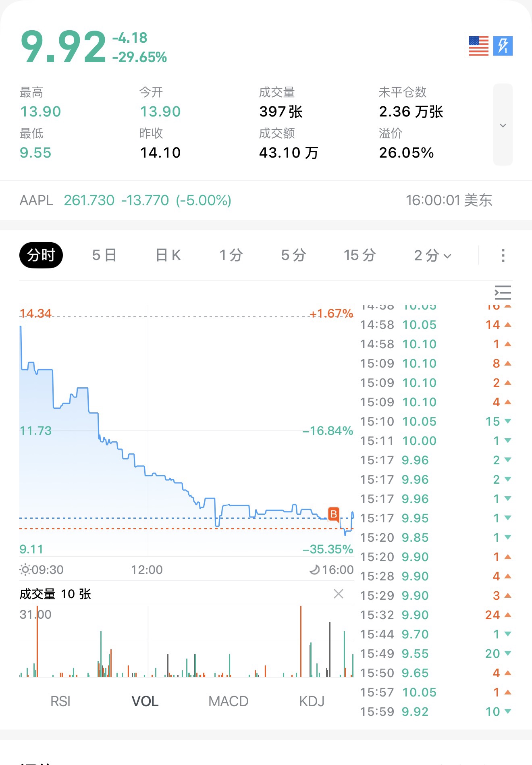532x765 pixels.
Task: Select the 15分 interval tab
Action: click(360, 256)
